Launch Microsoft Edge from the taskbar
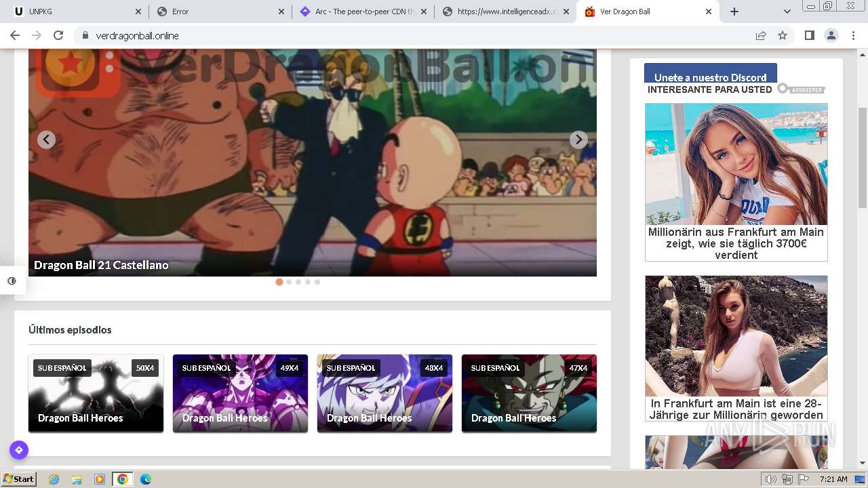 146,479
